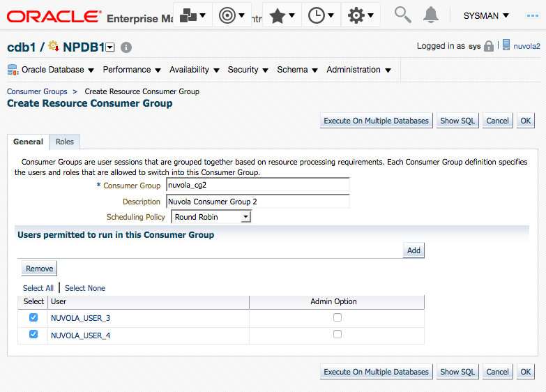Click the Select None link

85,288
